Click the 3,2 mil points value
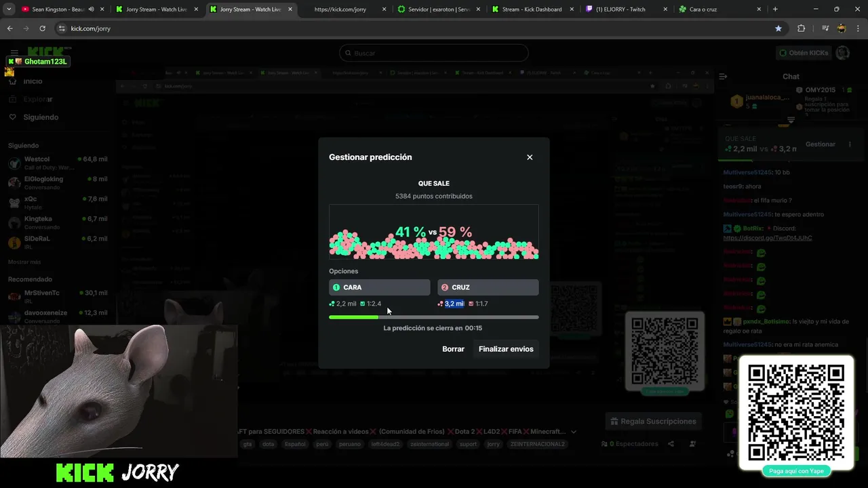 (454, 304)
